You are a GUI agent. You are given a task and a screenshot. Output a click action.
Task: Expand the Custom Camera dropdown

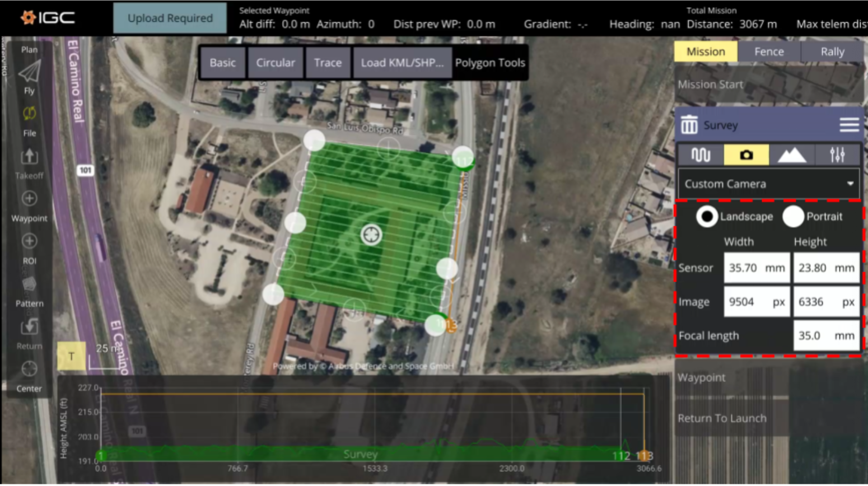point(768,184)
